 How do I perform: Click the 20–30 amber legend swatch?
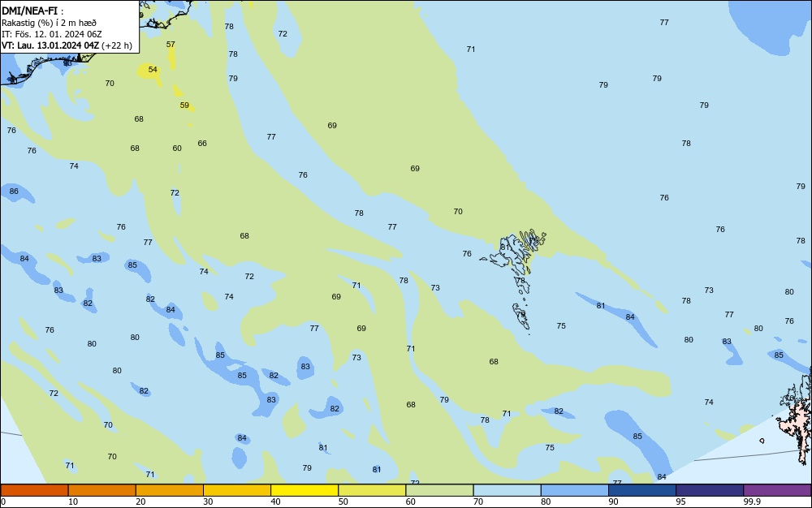click(x=170, y=490)
